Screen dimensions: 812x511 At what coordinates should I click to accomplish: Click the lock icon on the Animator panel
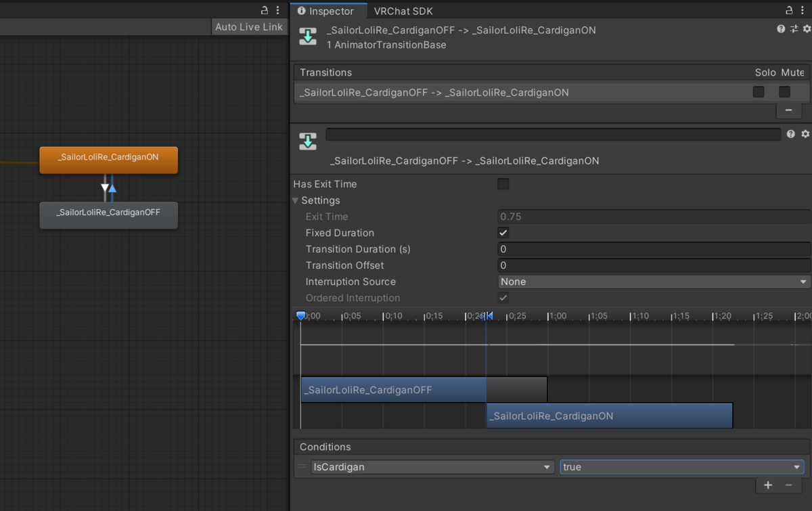[x=265, y=10]
